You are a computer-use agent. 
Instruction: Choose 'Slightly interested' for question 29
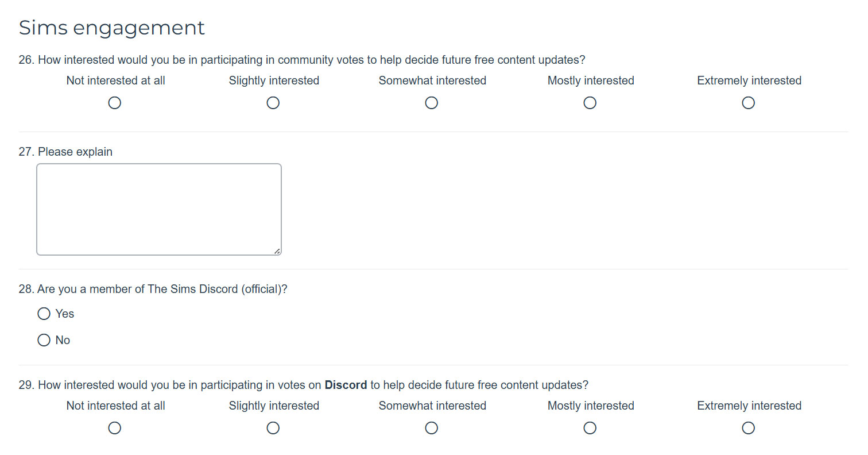[273, 428]
